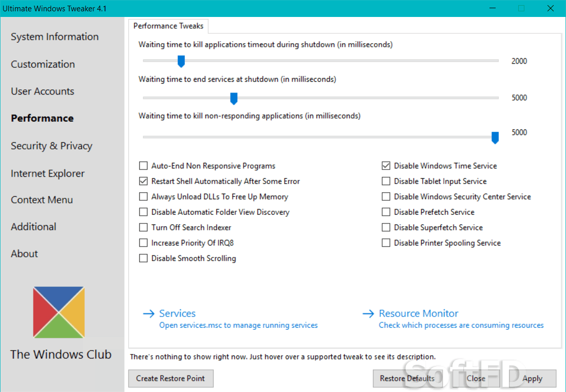566x392 pixels.
Task: Toggle Disable Smooth Scrolling checkbox
Action: tap(143, 258)
